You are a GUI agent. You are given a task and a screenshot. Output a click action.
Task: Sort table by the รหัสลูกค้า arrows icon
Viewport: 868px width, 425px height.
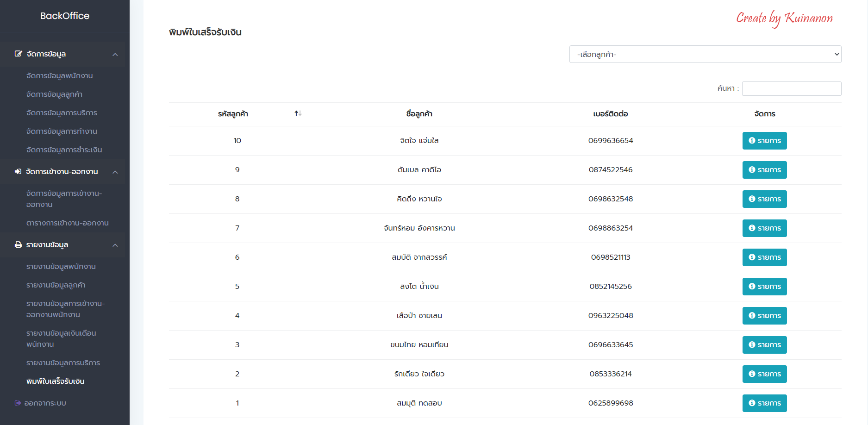(298, 114)
